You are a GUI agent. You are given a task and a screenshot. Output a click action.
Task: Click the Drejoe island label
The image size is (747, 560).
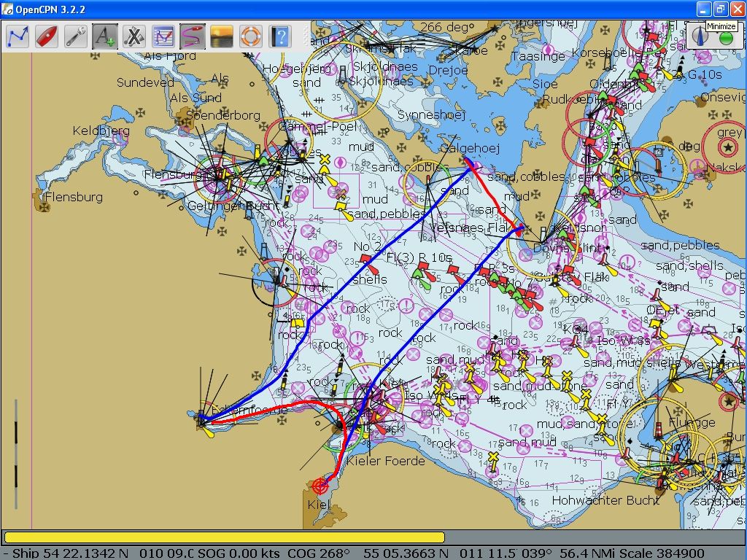448,71
